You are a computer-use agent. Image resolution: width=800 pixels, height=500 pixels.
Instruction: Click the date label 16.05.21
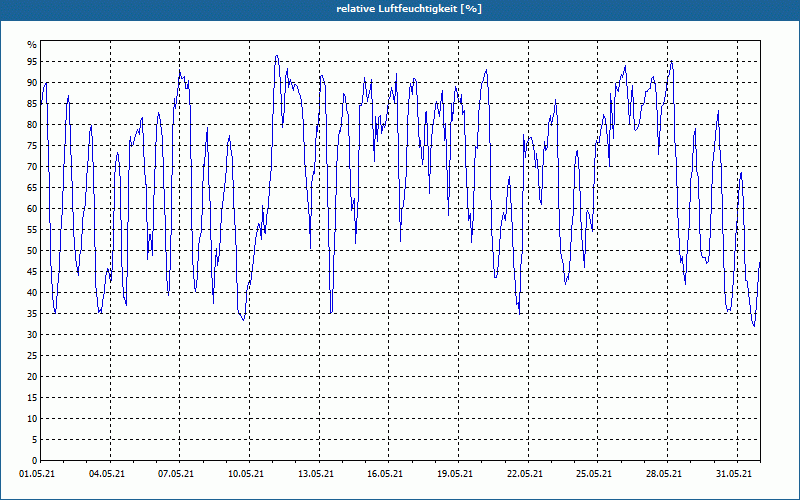click(x=385, y=474)
